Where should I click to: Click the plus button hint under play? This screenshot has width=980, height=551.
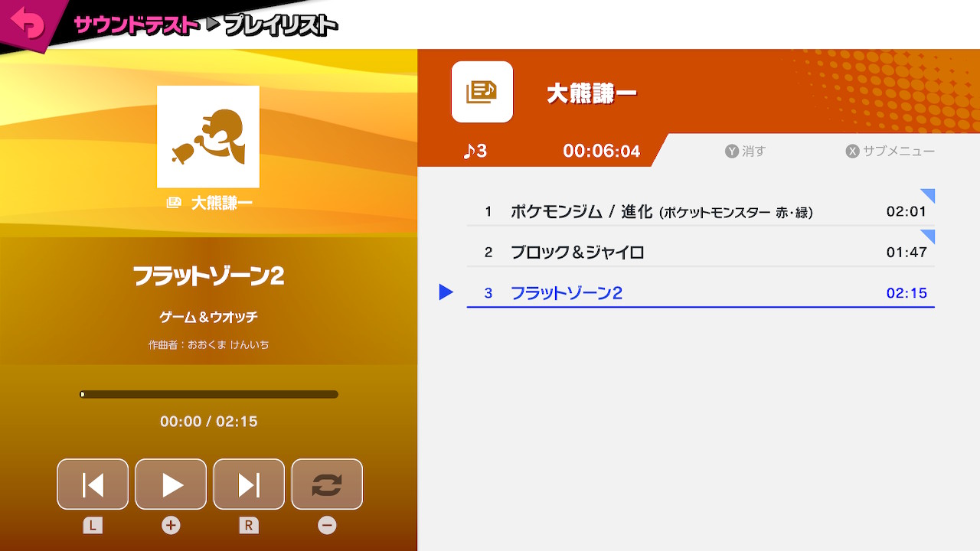(171, 526)
